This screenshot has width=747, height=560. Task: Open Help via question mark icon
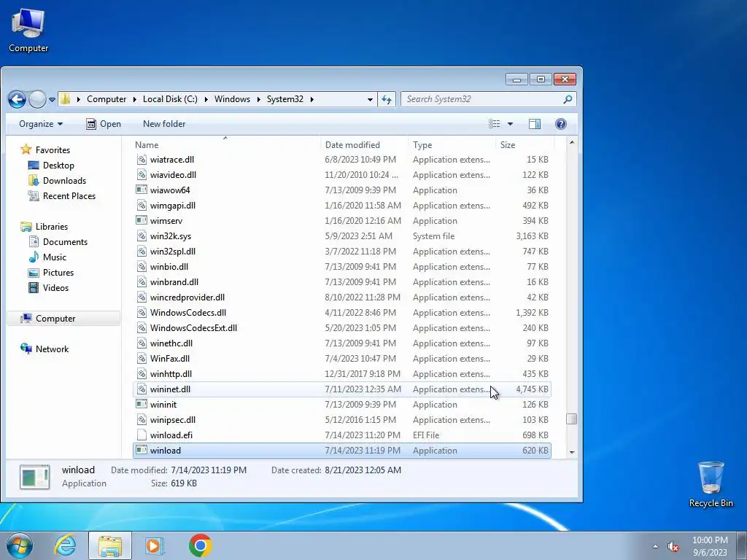pos(561,124)
